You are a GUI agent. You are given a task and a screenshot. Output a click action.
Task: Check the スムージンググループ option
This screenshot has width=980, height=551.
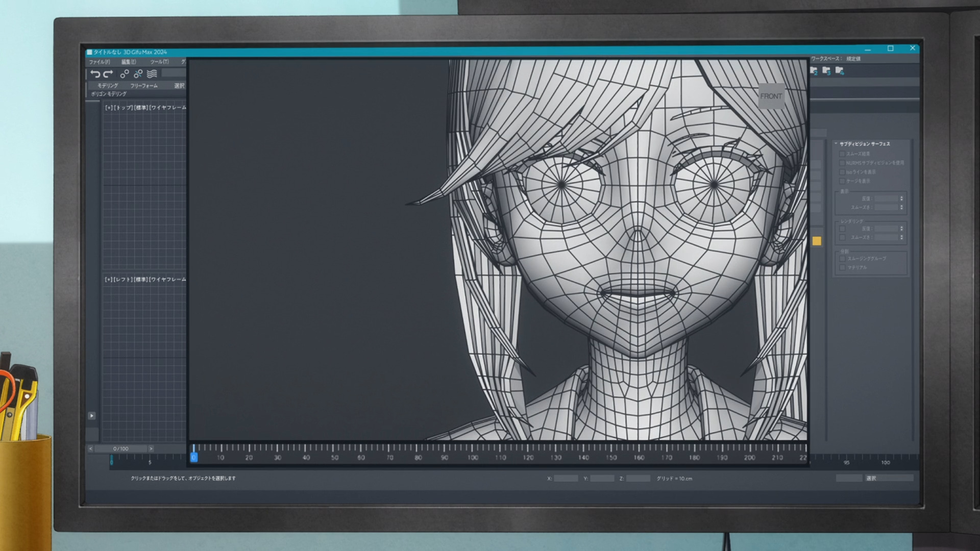point(842,259)
